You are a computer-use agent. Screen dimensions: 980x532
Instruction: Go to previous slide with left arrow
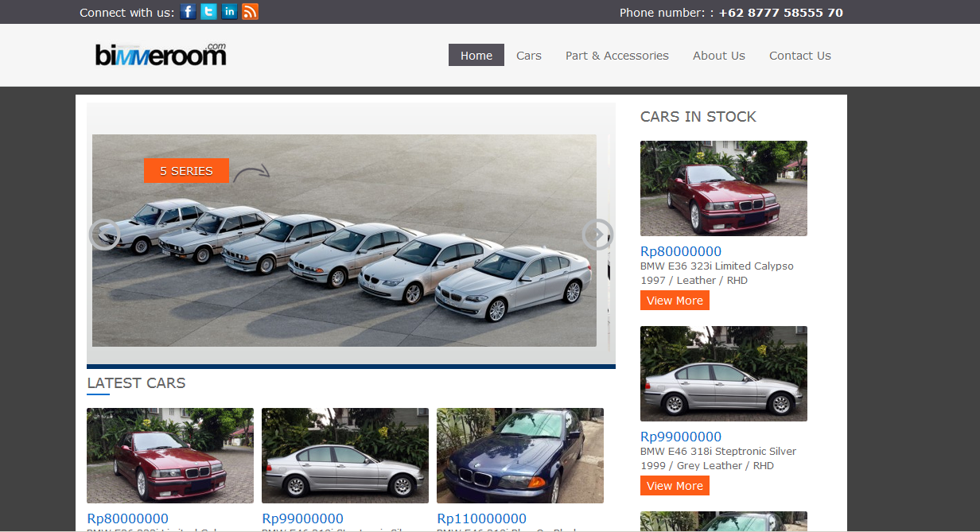[x=104, y=235]
